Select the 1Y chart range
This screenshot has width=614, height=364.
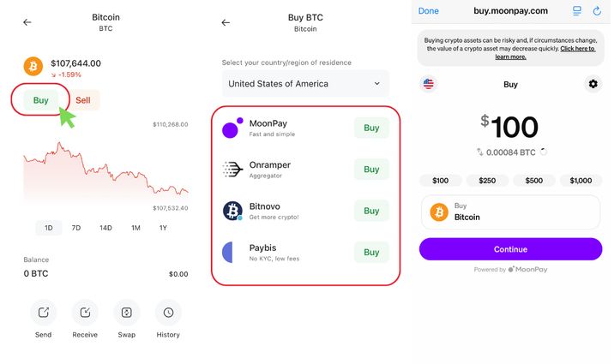163,228
